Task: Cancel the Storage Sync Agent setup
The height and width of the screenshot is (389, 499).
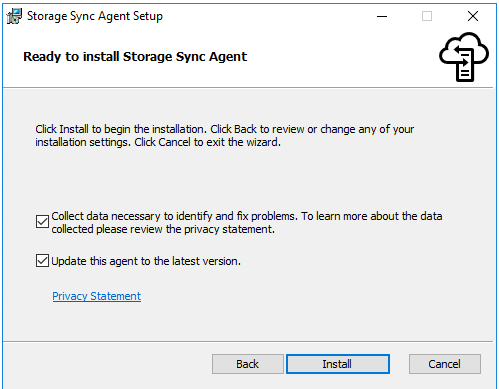Action: tap(445, 364)
